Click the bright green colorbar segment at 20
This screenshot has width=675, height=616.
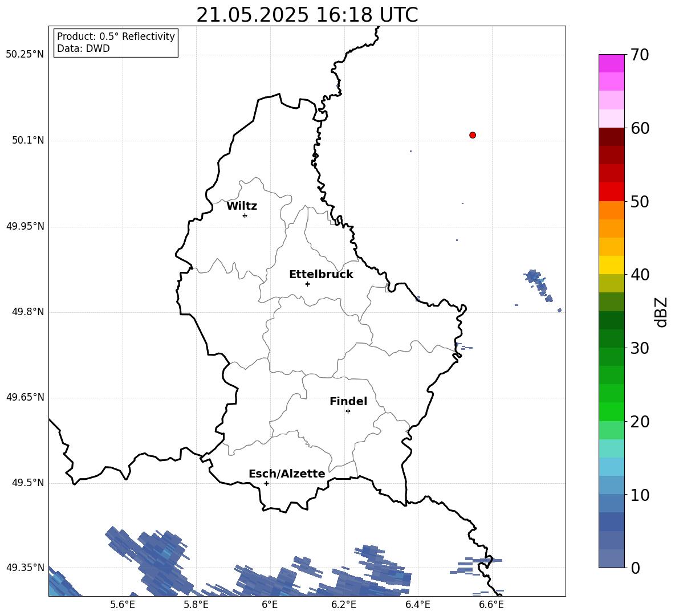pos(611,411)
